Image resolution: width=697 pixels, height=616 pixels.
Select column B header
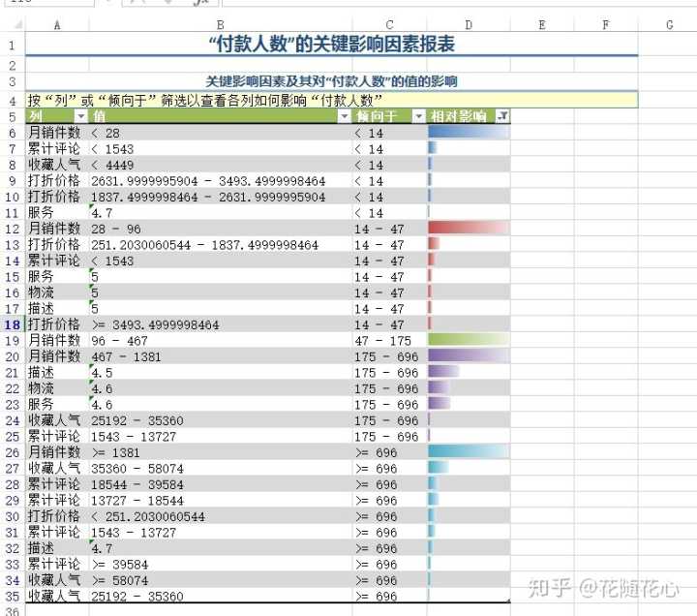(220, 23)
